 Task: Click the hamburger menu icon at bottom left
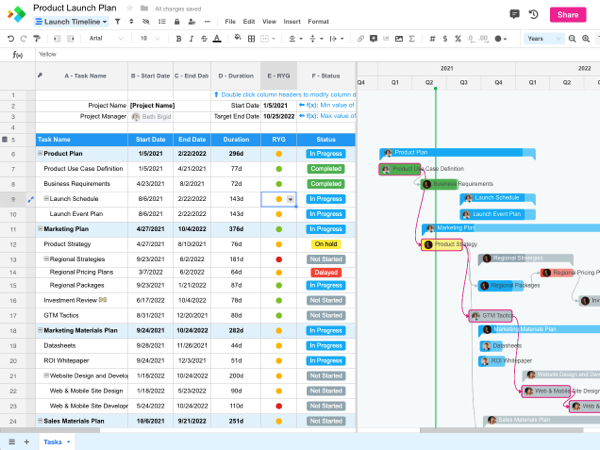[x=12, y=441]
